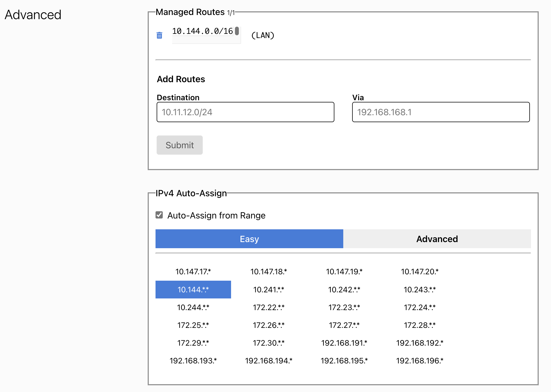Image resolution: width=551 pixels, height=392 pixels.
Task: Click the Via input field
Action: click(441, 112)
